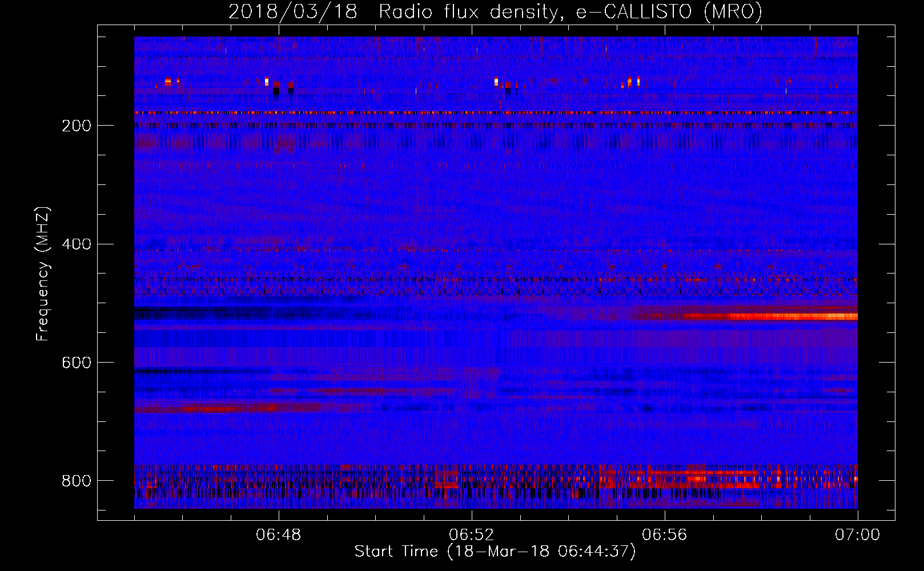Click the '600' frequency tick label
This screenshot has height=571, width=924.
[76, 363]
